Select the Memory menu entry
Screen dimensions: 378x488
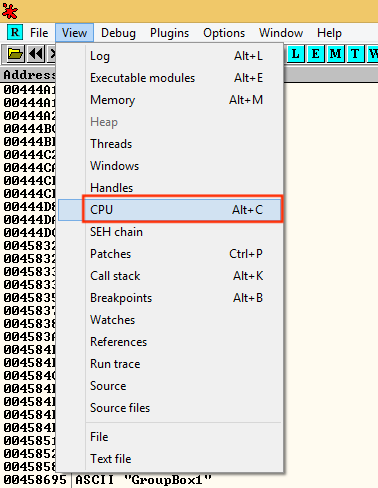(x=170, y=100)
